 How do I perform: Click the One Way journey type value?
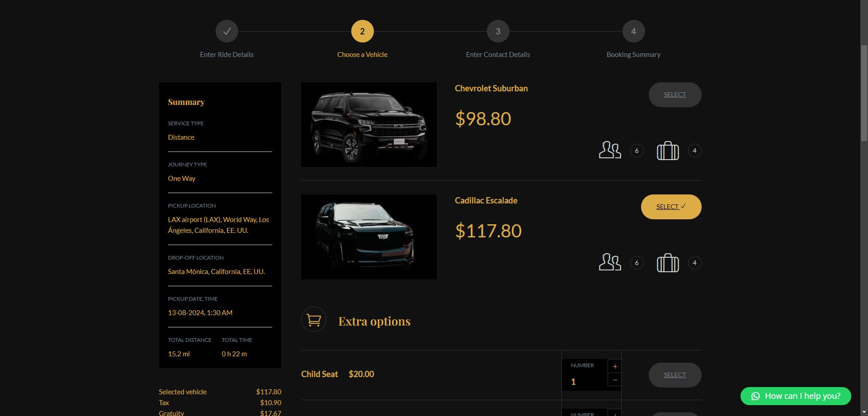182,179
